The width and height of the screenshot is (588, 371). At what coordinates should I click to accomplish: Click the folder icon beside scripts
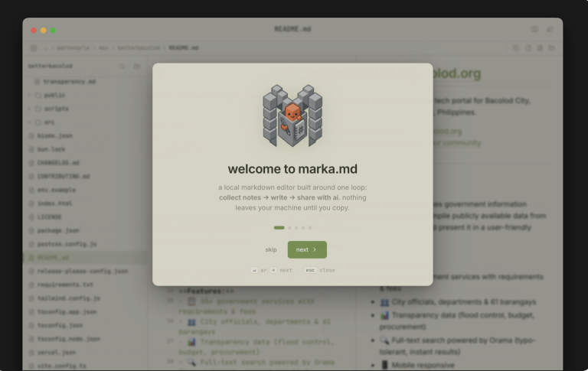click(x=38, y=109)
